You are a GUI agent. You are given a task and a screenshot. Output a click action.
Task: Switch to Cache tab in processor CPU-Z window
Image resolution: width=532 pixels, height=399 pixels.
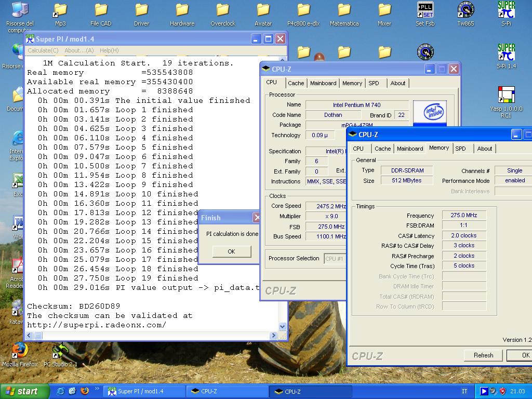(296, 83)
